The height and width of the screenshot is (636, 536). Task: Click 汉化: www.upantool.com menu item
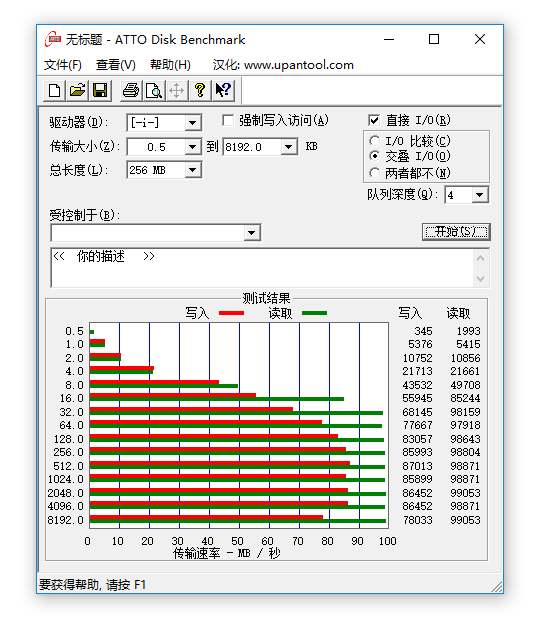283,65
